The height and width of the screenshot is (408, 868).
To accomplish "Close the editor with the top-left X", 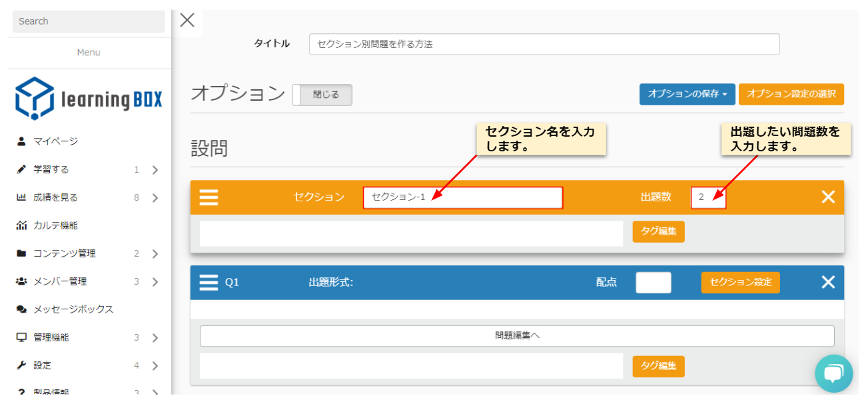I will pyautogui.click(x=187, y=20).
